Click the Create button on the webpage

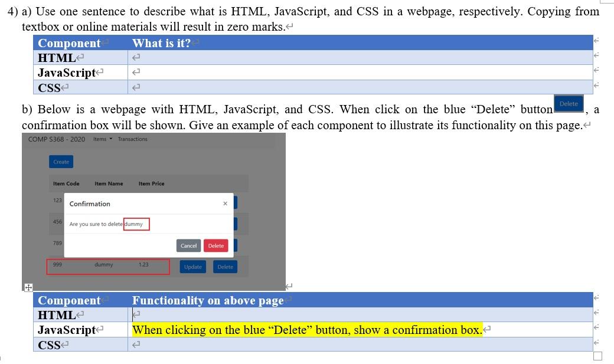(61, 161)
